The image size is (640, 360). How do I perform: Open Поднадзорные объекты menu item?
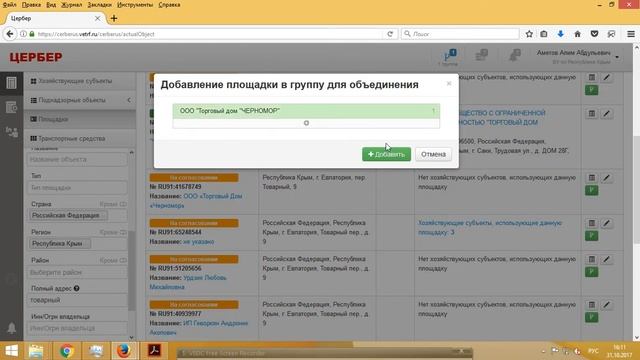(x=73, y=100)
